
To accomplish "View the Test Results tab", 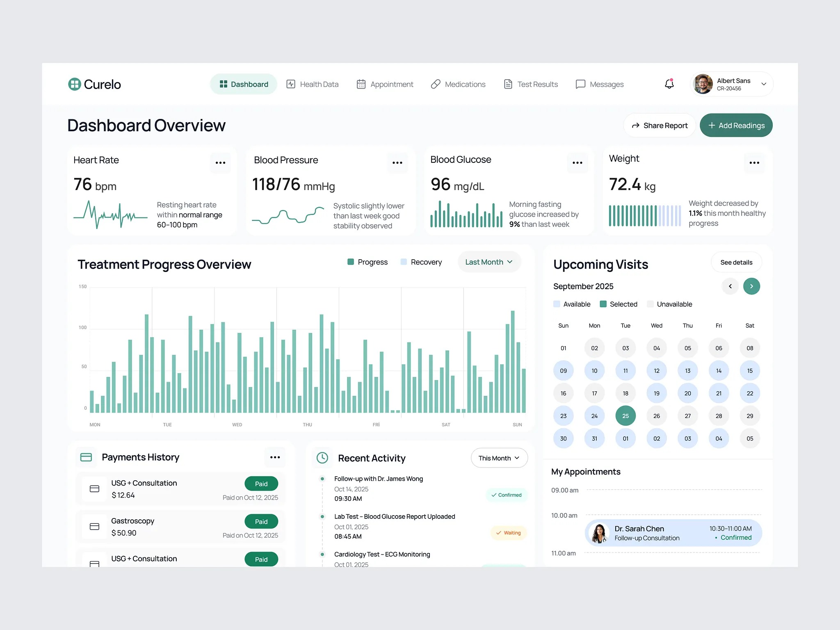I will pyautogui.click(x=531, y=84).
